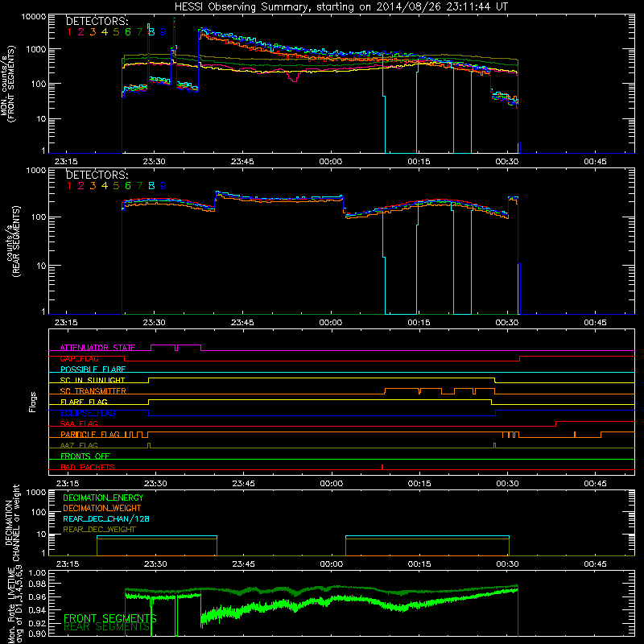The height and width of the screenshot is (644, 644).
Task: Click the SC_IN_SUNLIGHT flag label
Action: pyautogui.click(x=93, y=380)
